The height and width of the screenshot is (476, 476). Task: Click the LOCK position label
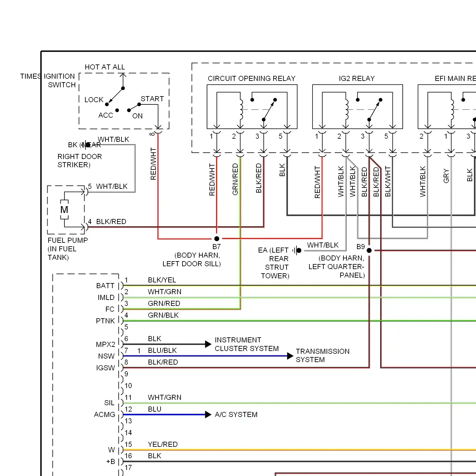(94, 100)
